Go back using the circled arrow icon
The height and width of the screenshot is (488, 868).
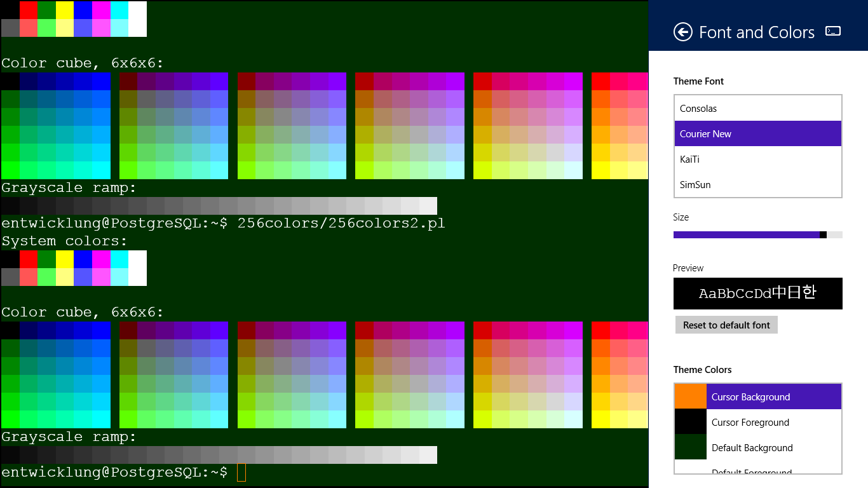(x=683, y=32)
